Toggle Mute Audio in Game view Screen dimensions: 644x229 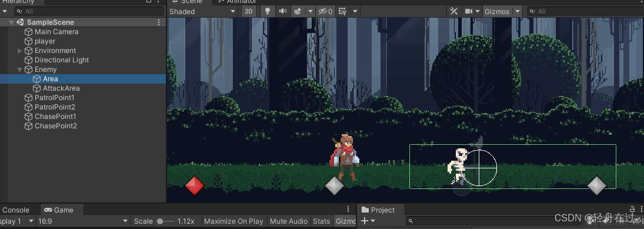click(x=288, y=221)
